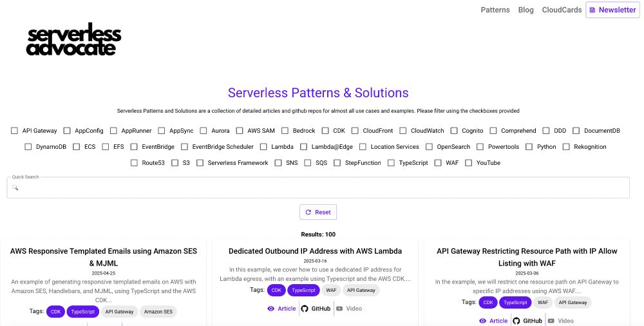This screenshot has width=644, height=326.
Task: Click the eye icon for Dedicated Outbound IP article
Action: coord(270,309)
